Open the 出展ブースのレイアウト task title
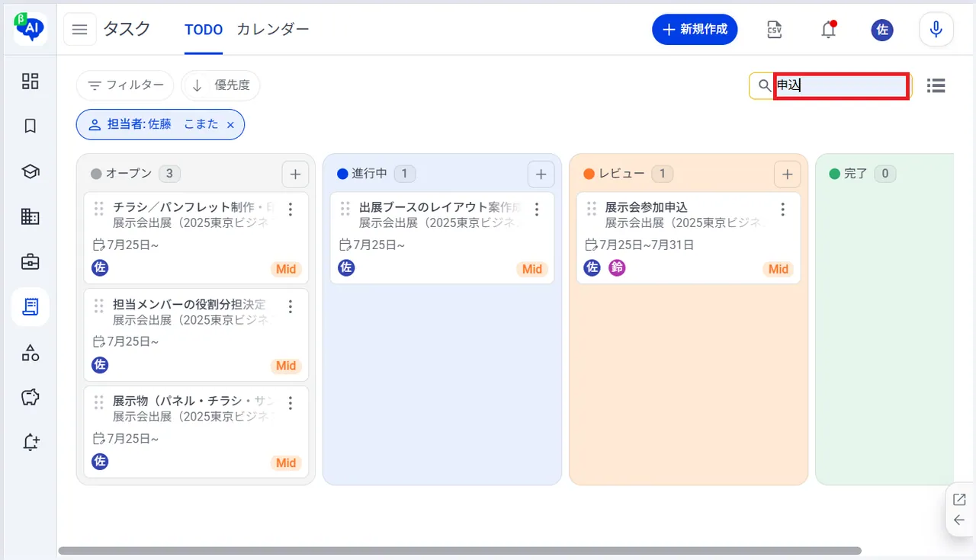 pyautogui.click(x=440, y=207)
